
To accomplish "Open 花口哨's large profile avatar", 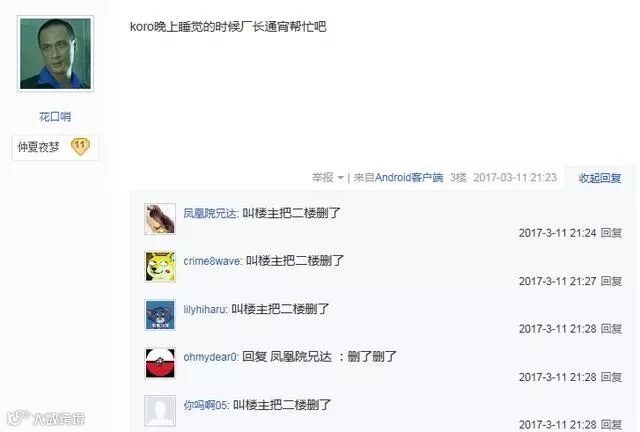I will point(56,53).
